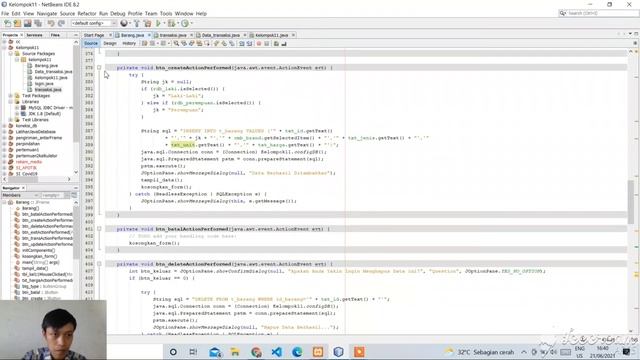
Task: Click the Shift Line Right icon
Action: (249, 43)
